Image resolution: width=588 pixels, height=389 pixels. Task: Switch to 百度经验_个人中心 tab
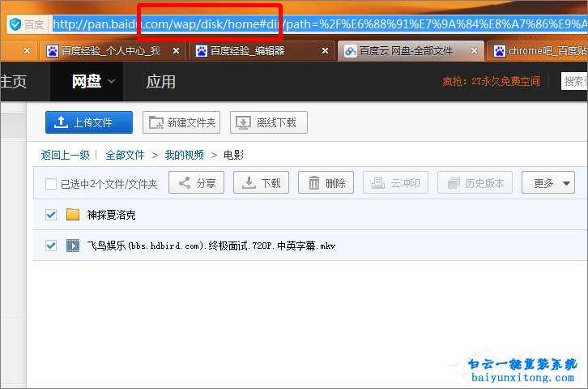pyautogui.click(x=112, y=50)
